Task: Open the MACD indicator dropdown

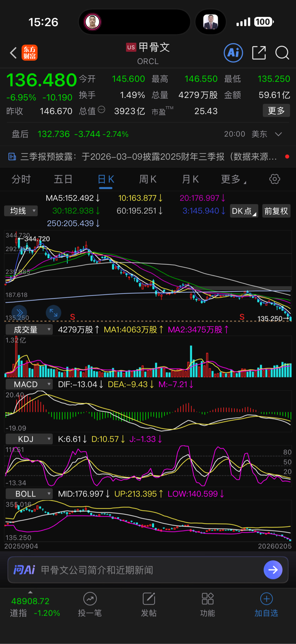Action: 29,384
